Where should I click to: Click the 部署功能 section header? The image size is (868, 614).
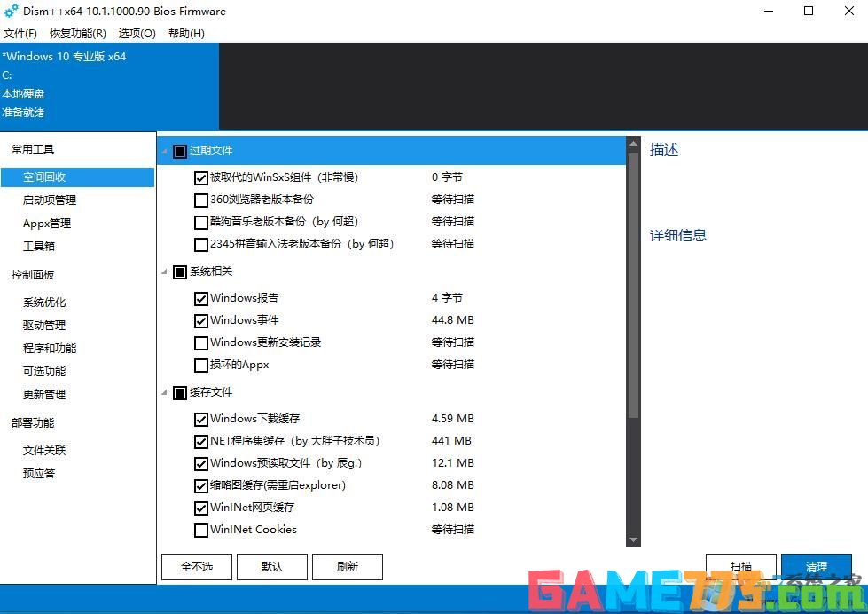33,423
